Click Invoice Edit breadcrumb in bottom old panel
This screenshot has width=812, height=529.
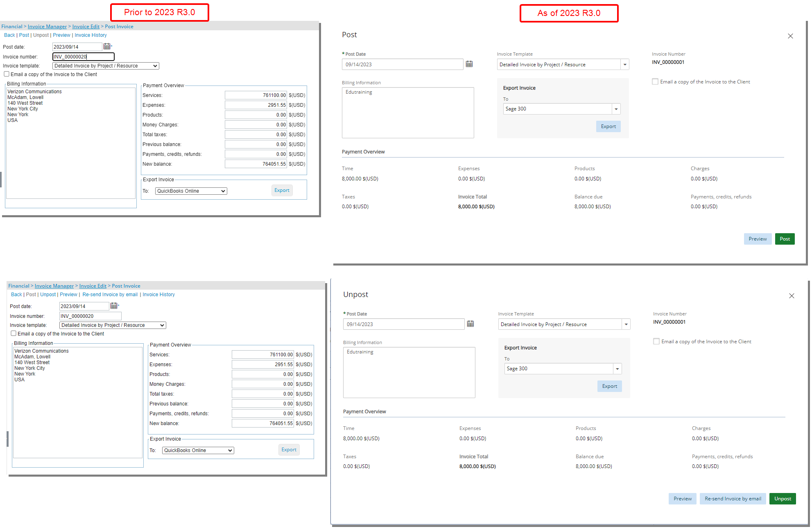click(93, 286)
